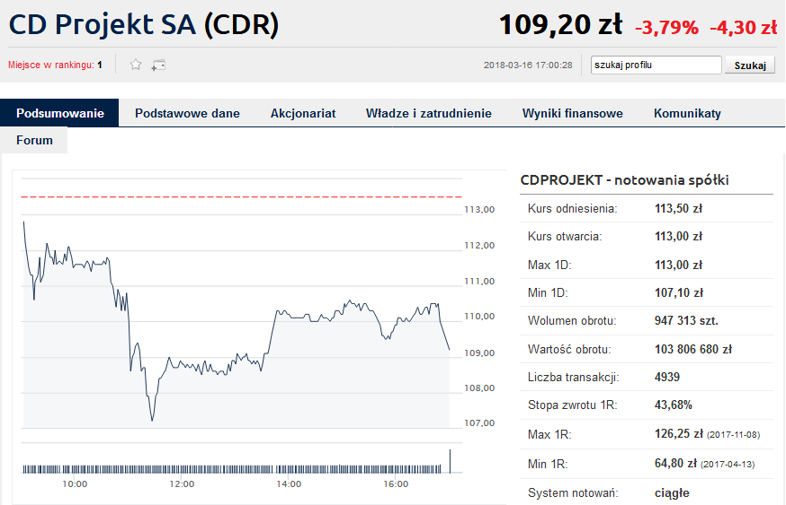Click the CD Projekt SA (CDR) heading
This screenshot has width=786, height=505.
[144, 24]
